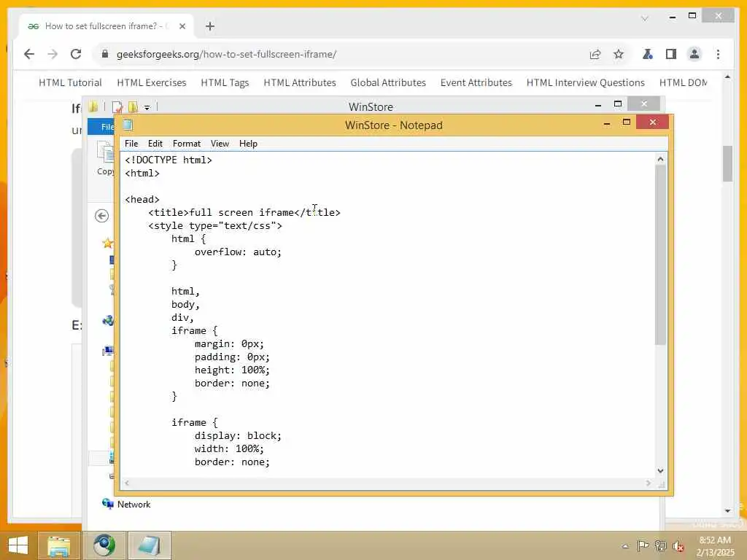Show hidden tray icons arrow

(x=625, y=546)
